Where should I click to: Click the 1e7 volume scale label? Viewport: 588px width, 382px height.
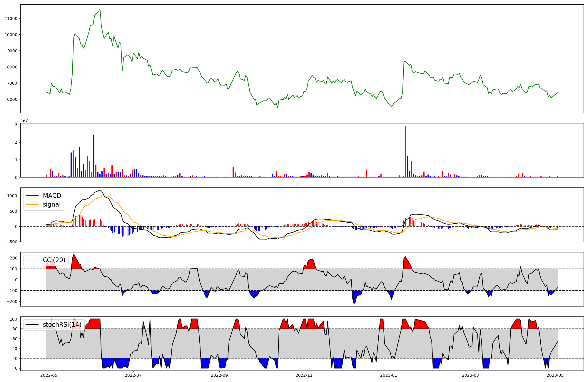24,120
